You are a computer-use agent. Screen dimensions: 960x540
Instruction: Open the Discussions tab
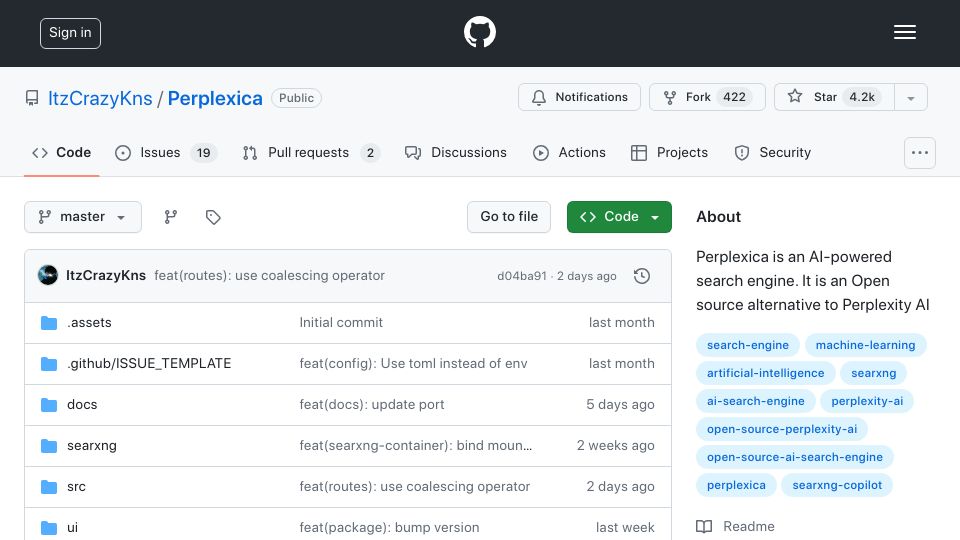coord(456,152)
